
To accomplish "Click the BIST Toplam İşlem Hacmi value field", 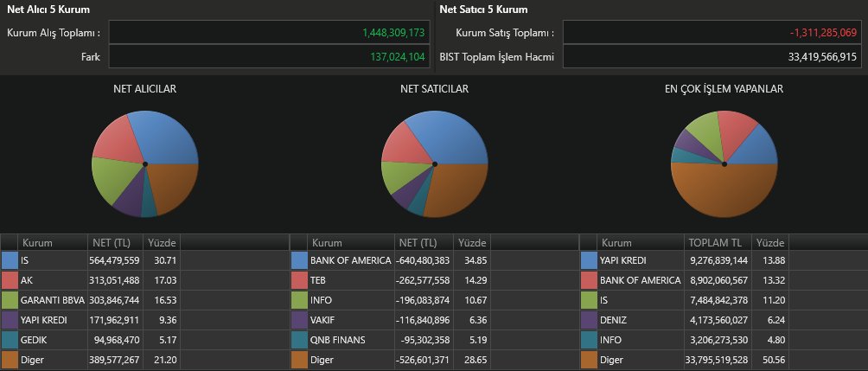I will 712,56.
